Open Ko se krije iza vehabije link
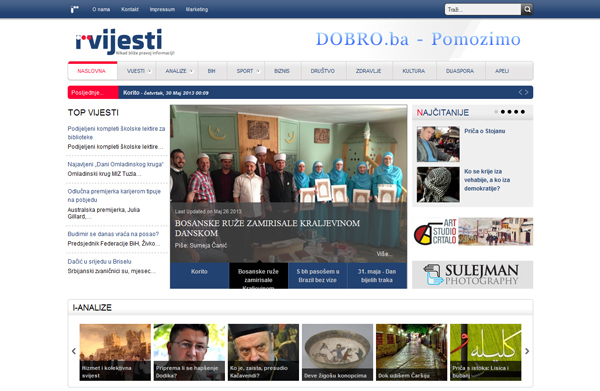Viewport: 600px width, 391px height. 487,180
